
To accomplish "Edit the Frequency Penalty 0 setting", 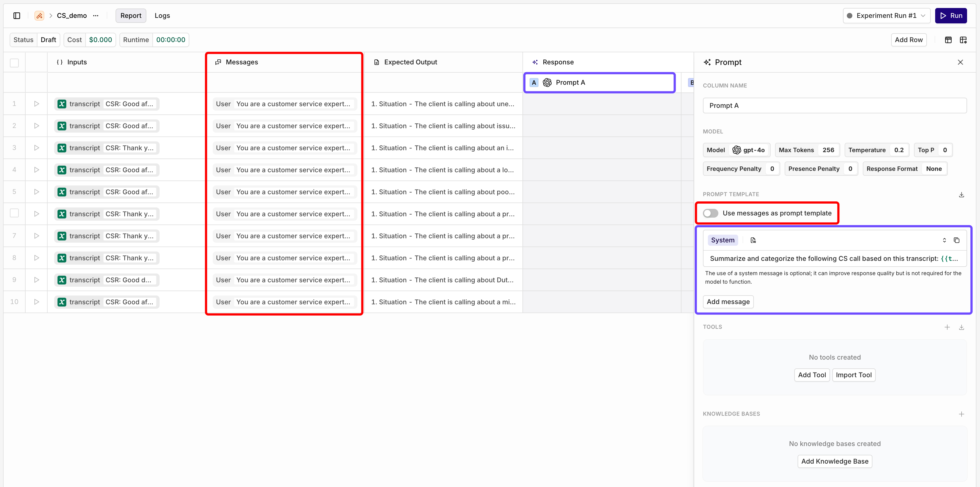I will 741,169.
